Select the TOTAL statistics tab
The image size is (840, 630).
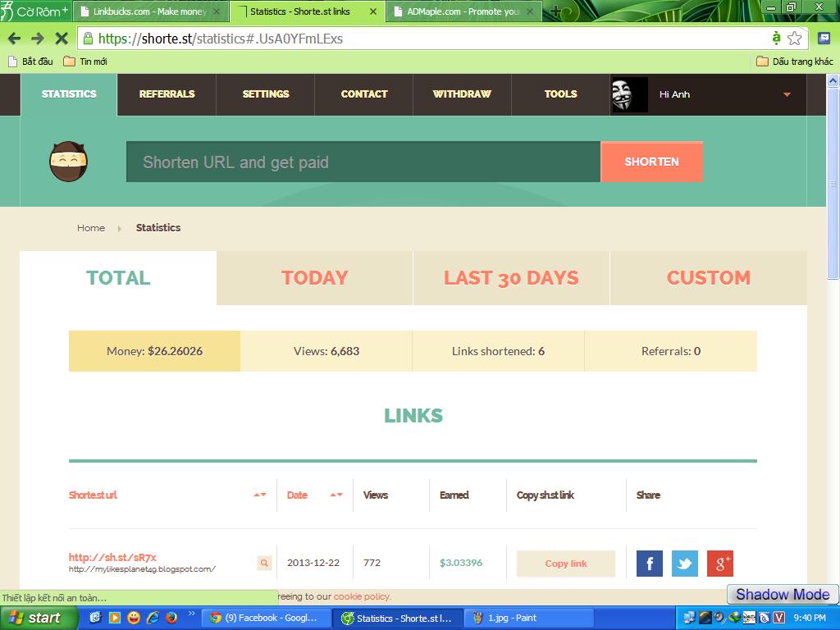[x=118, y=278]
